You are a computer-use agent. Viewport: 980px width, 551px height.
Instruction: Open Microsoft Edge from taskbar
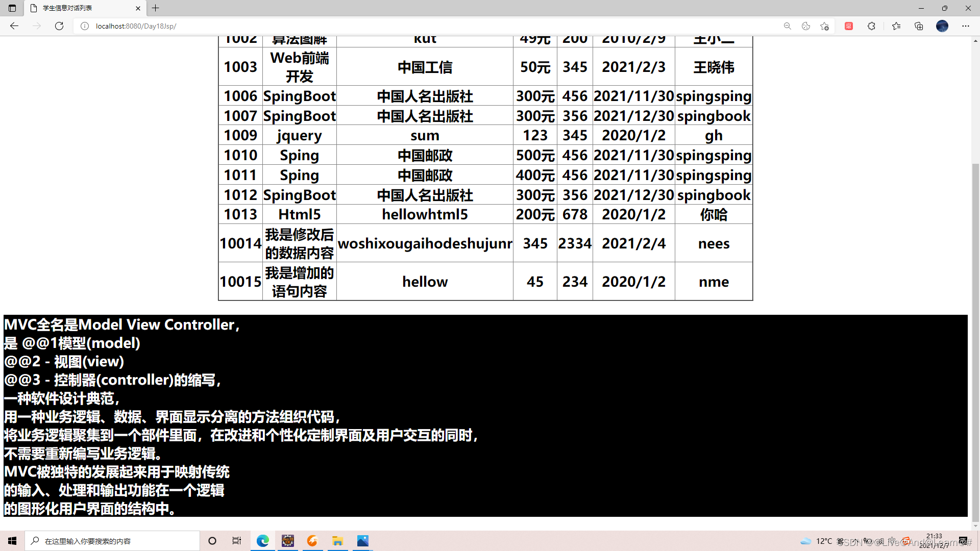[x=263, y=541]
